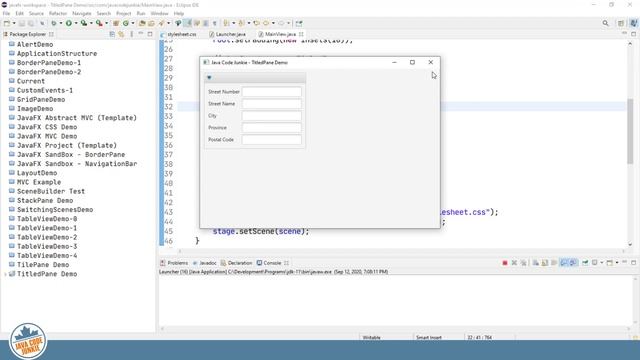Open the External Tools dropdown arrow

(106, 23)
